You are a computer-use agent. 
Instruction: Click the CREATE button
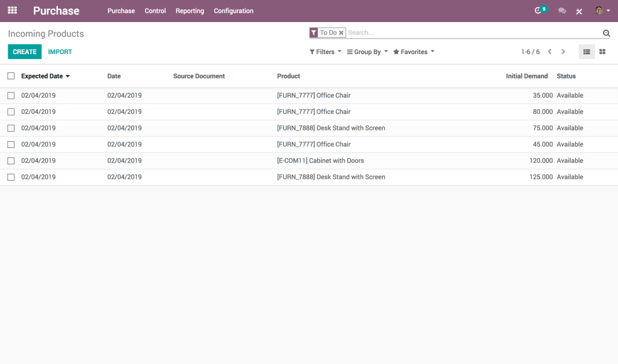24,52
